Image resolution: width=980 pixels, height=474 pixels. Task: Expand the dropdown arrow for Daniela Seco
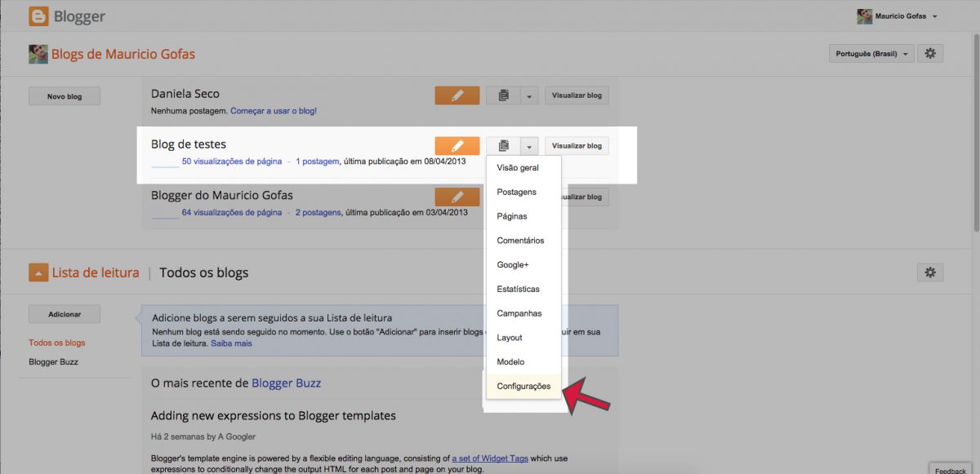(x=530, y=95)
